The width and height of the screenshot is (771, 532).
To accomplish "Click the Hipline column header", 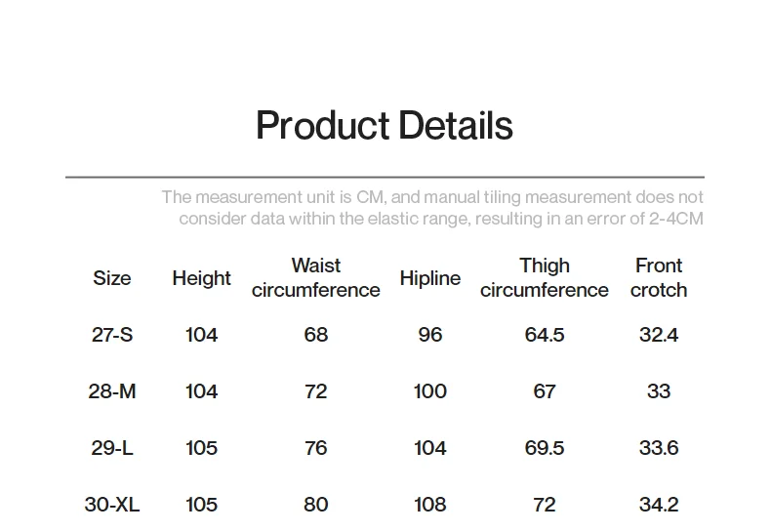I will tap(429, 278).
